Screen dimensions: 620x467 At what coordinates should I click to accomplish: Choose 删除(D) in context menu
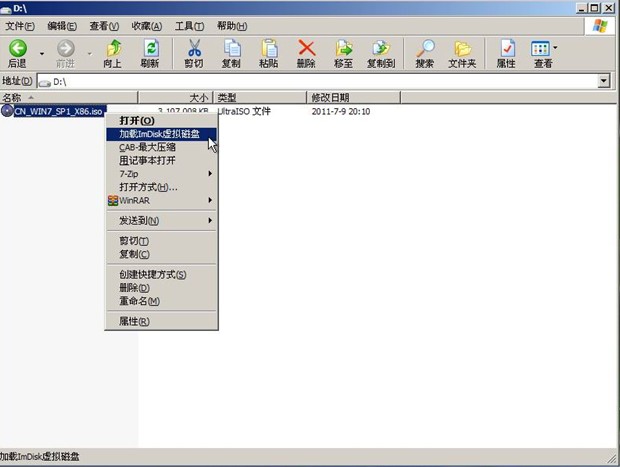point(161,288)
